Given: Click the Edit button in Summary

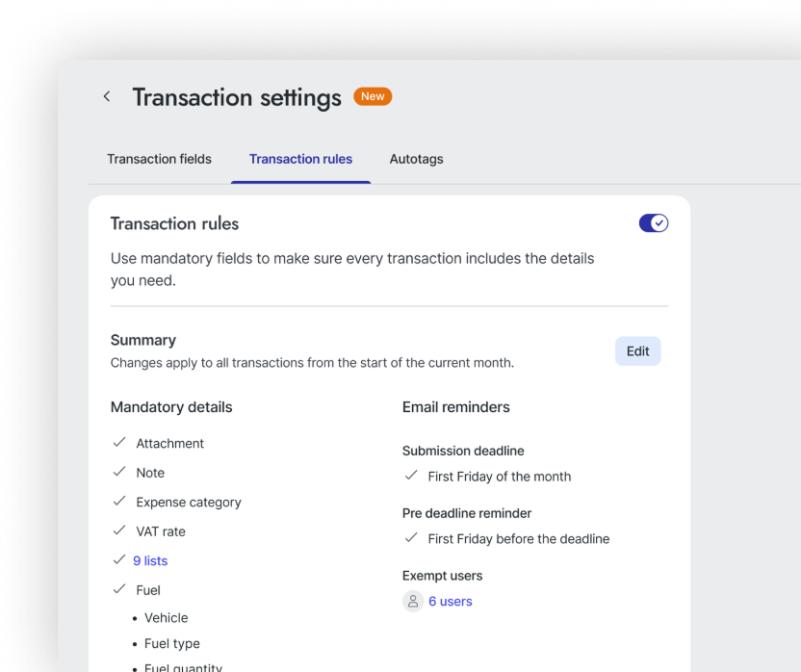Looking at the screenshot, I should pos(637,351).
